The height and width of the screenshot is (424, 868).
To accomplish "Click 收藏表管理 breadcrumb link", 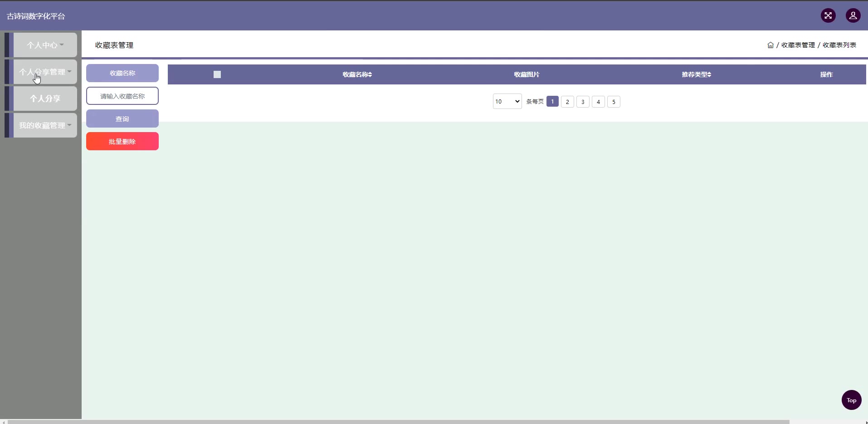I will click(798, 45).
